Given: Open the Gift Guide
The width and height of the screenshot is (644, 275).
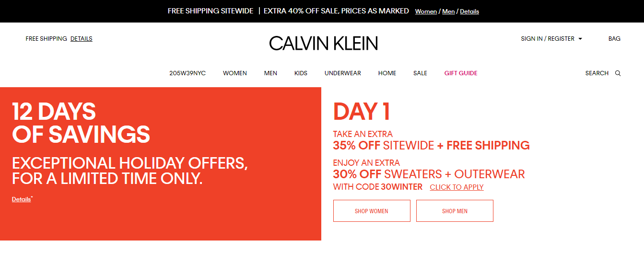Looking at the screenshot, I should point(461,73).
